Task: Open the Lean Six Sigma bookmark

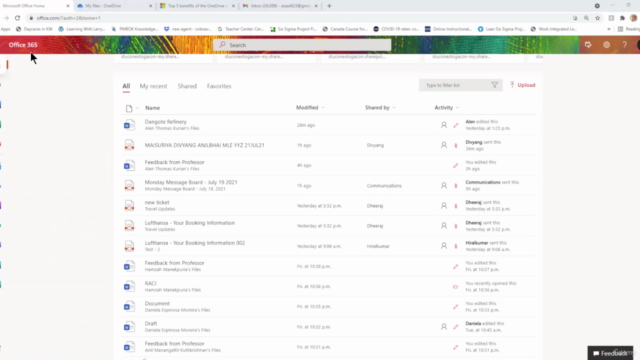Action: point(501,29)
